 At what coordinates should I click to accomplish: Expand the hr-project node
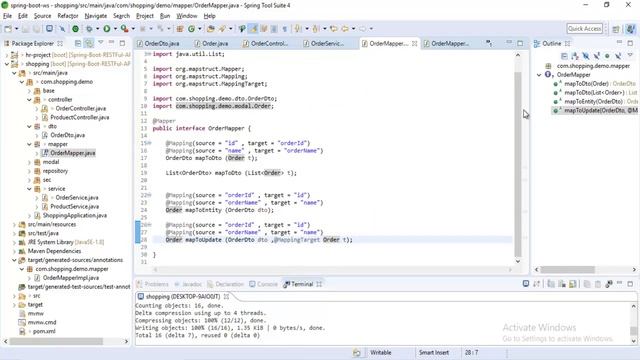pos(7,55)
